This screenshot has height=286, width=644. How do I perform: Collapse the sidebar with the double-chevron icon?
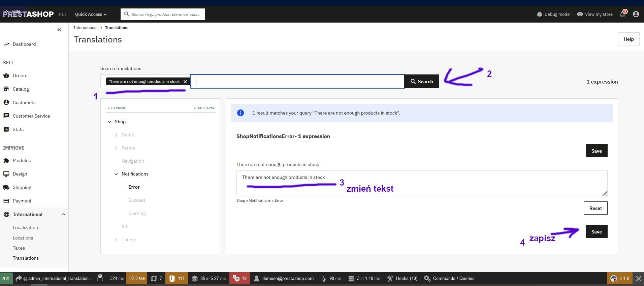click(x=59, y=30)
